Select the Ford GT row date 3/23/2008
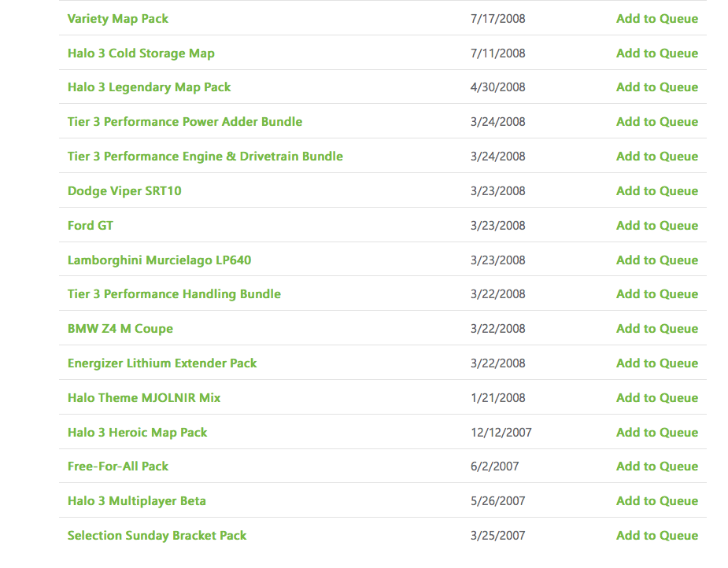 [x=497, y=226]
